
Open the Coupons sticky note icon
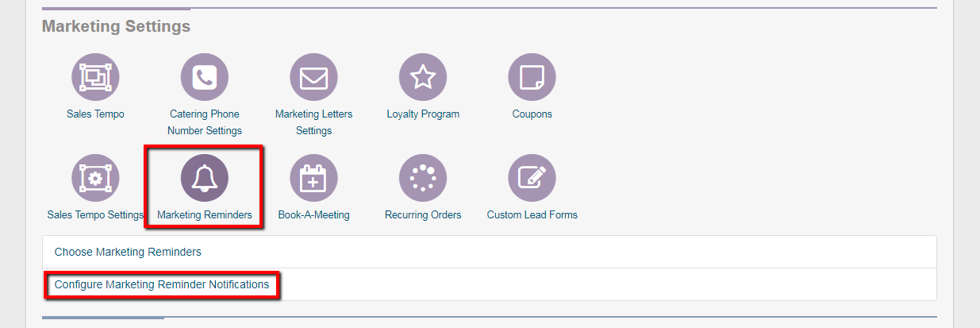[x=532, y=77]
